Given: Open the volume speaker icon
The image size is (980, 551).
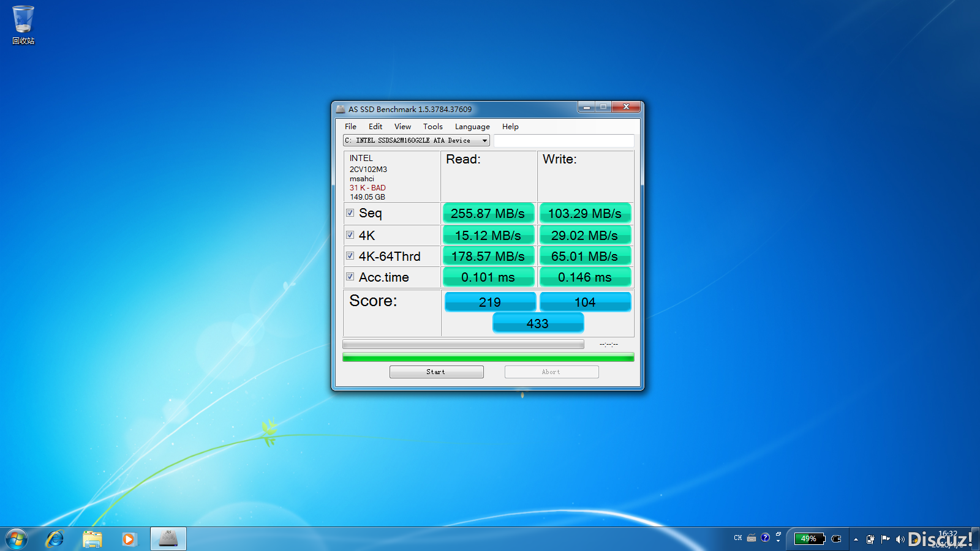Looking at the screenshot, I should click(x=900, y=539).
